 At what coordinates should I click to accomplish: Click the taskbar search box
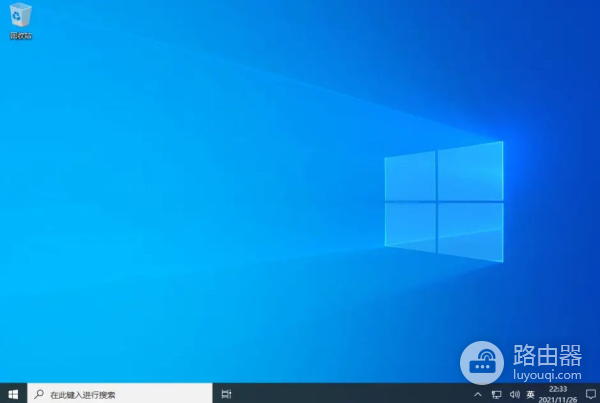120,394
